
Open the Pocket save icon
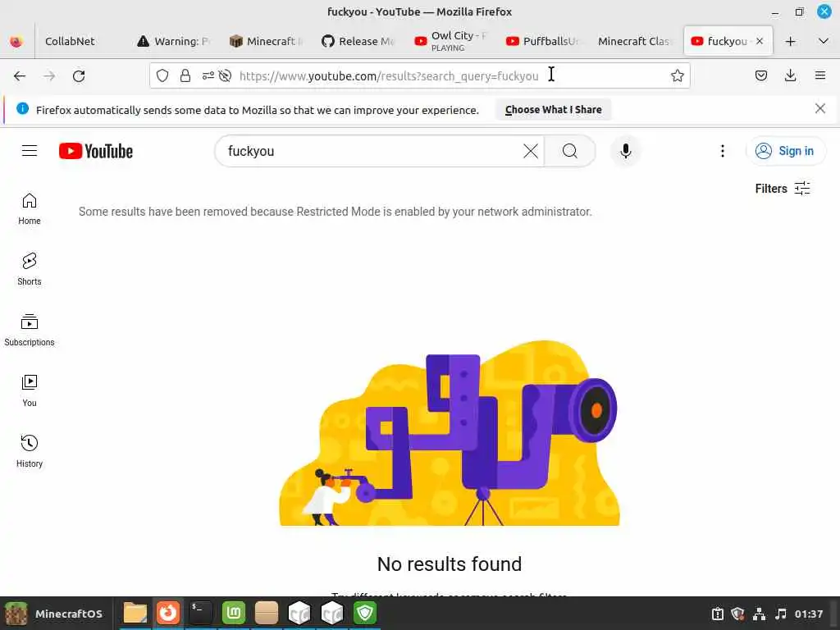click(x=760, y=75)
